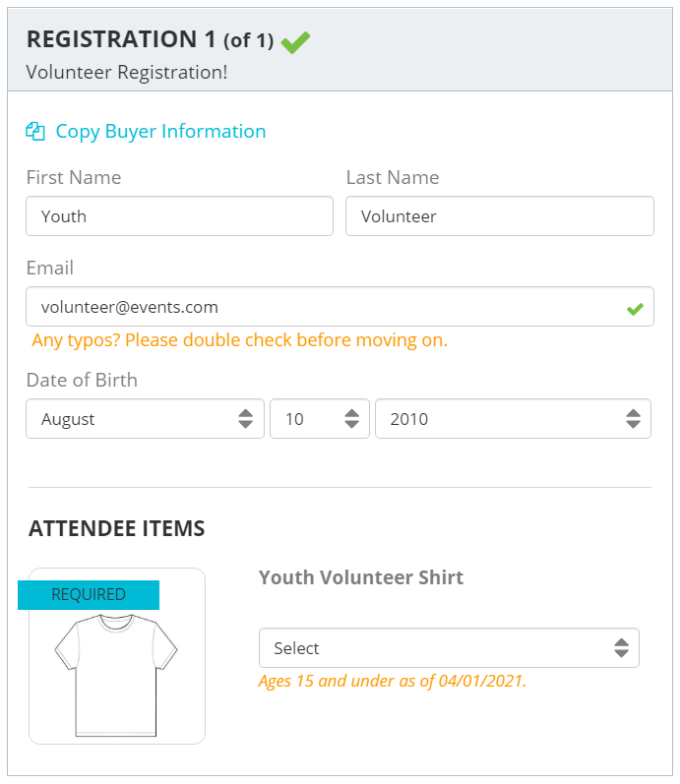Click into the Email field with volunteer@events.com
Screen dimensions: 680x784
point(340,307)
